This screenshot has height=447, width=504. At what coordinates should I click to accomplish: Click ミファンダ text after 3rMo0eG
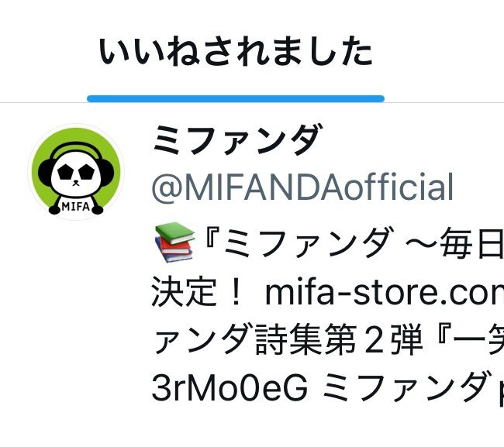[407, 387]
